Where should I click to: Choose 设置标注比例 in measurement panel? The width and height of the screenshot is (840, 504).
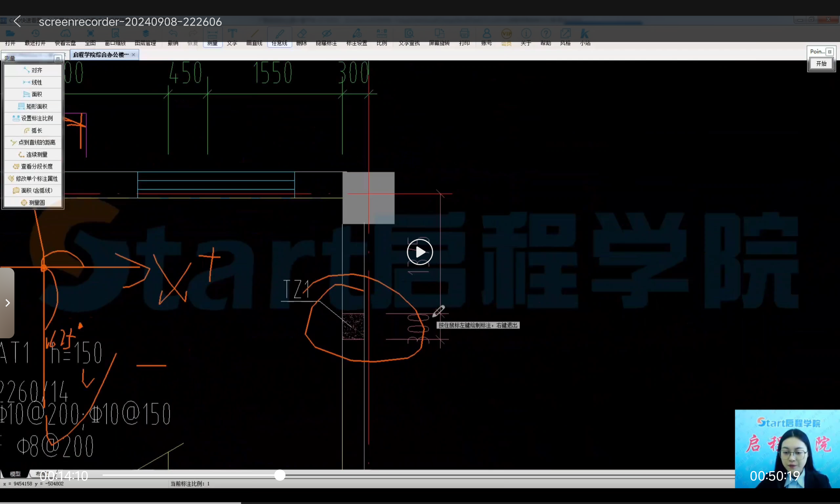(x=33, y=118)
